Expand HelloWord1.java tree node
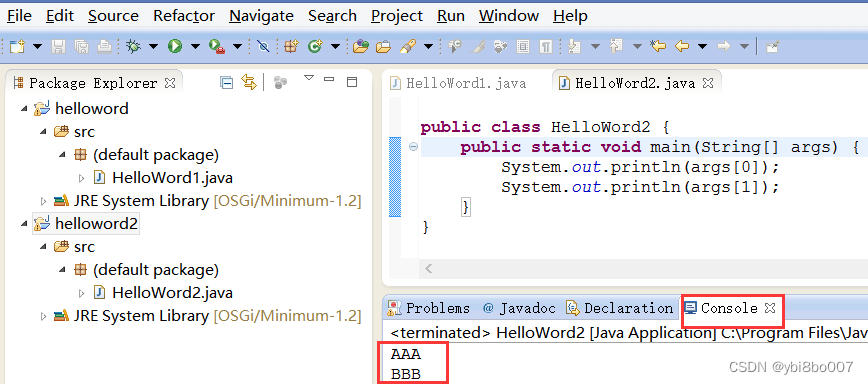868x384 pixels. 82,178
